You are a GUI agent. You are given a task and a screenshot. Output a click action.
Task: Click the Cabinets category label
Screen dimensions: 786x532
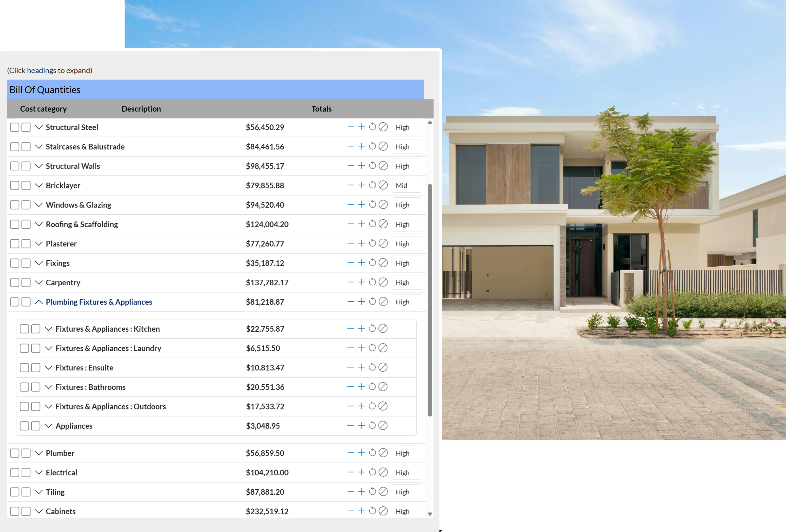coord(60,511)
